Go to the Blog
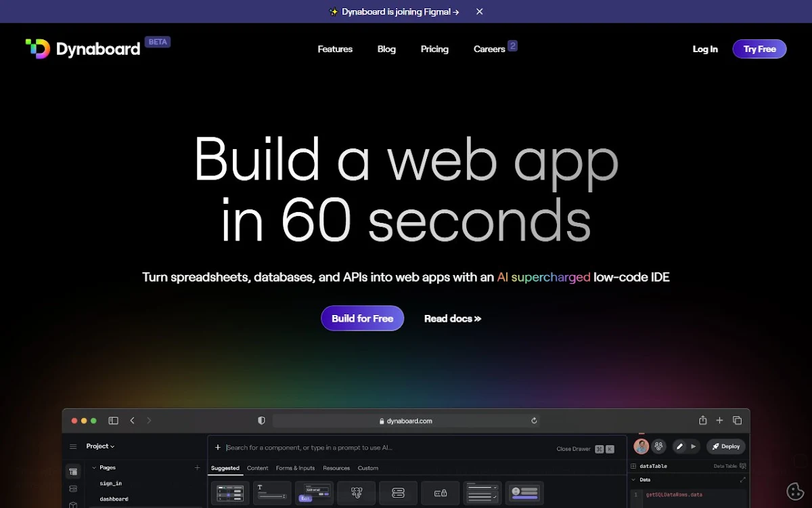 coord(386,49)
